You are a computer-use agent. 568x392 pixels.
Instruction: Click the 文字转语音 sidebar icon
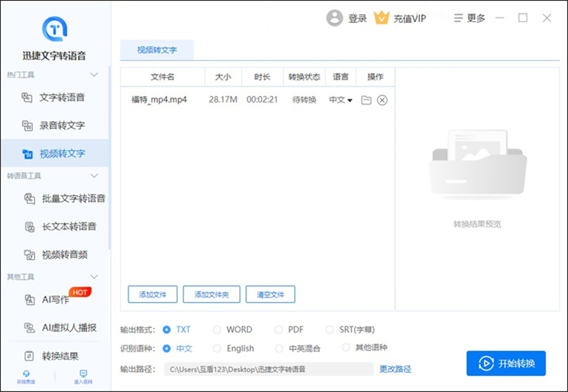(x=27, y=97)
